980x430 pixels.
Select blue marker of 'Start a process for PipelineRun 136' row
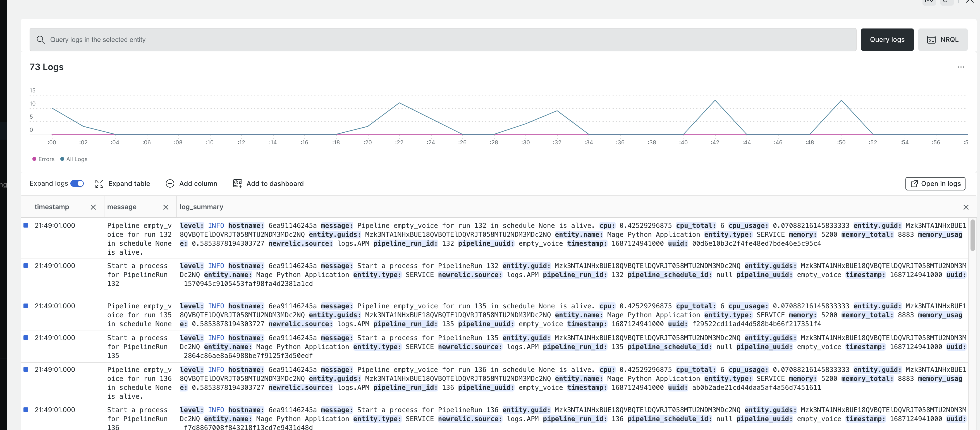pyautogui.click(x=26, y=409)
